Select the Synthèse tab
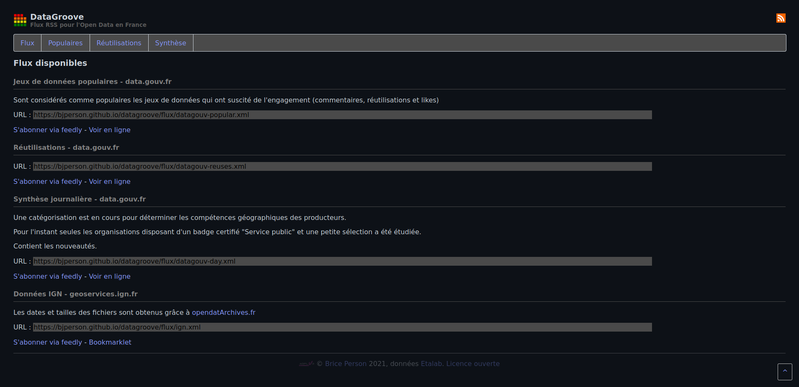The image size is (799, 387). (171, 43)
